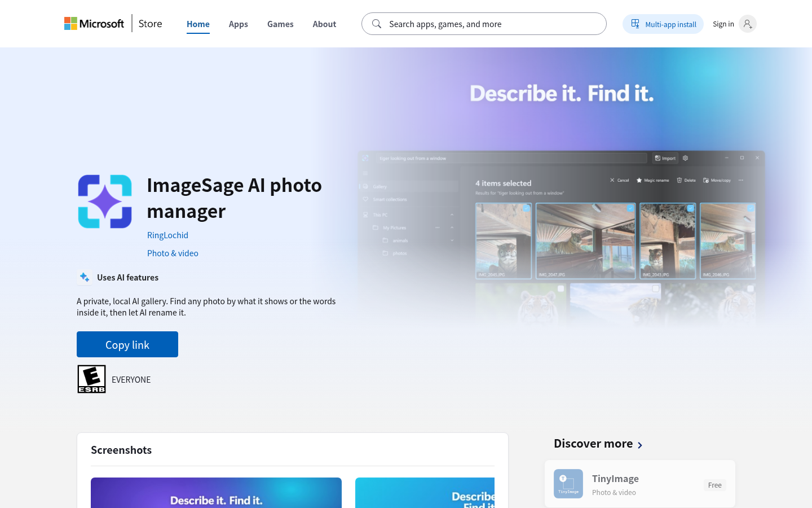812x508 pixels.
Task: Click the search magnifier icon
Action: [x=377, y=24]
